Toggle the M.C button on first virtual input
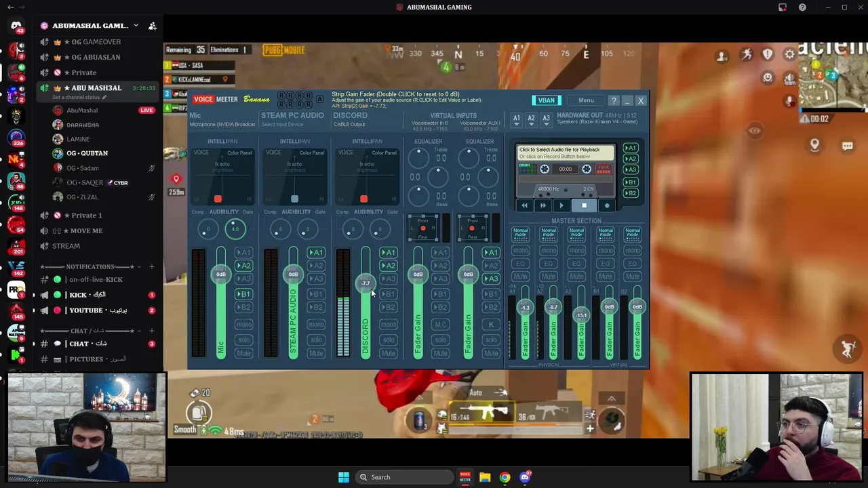The image size is (868, 488). tap(441, 325)
